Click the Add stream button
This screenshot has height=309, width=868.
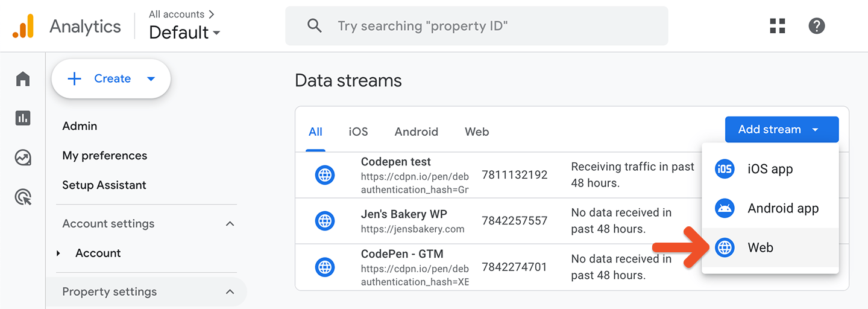click(781, 130)
